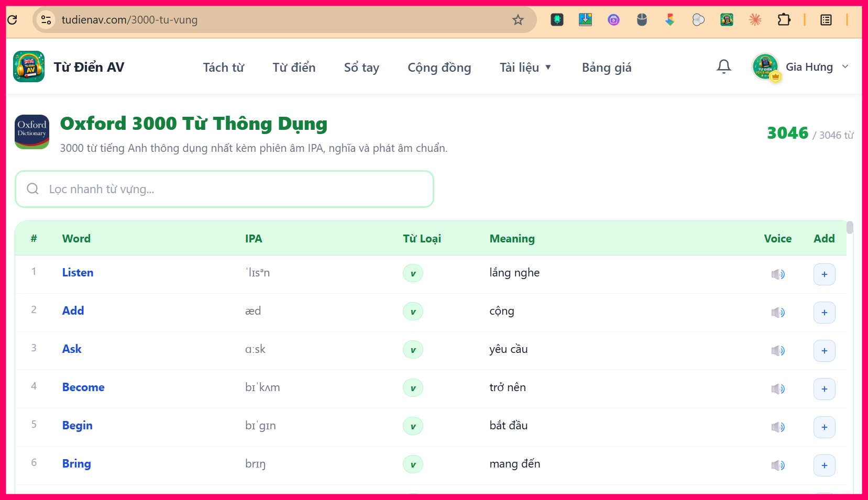Click the IPA text bɪˈkʌm

(x=262, y=387)
